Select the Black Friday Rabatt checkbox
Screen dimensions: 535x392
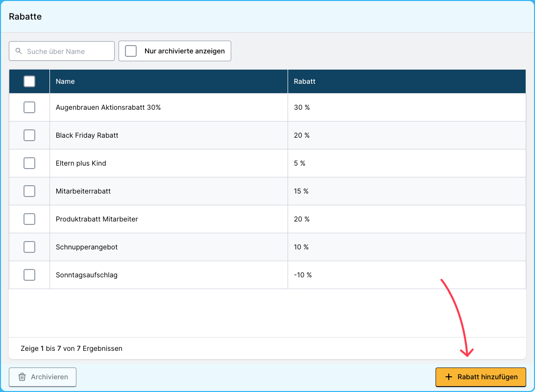coord(29,135)
